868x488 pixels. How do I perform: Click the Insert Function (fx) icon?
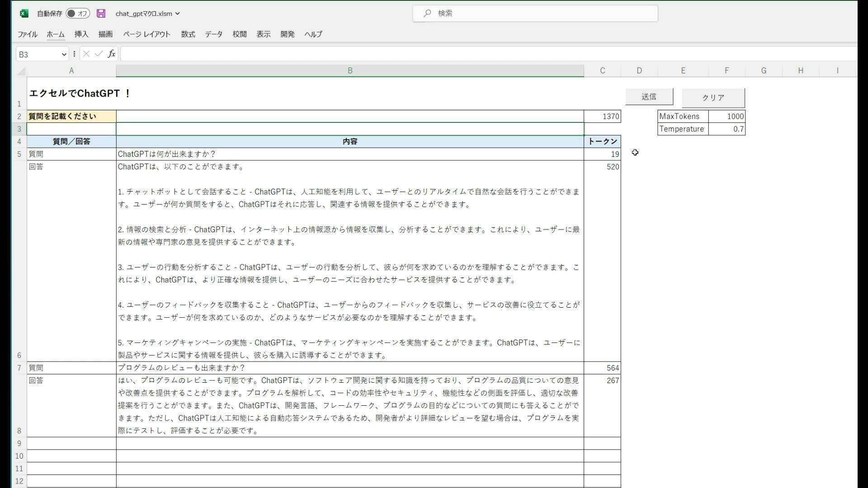click(x=111, y=54)
